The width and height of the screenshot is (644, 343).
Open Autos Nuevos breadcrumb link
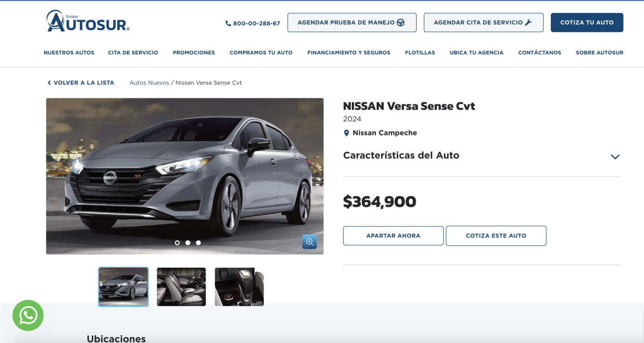click(x=149, y=83)
